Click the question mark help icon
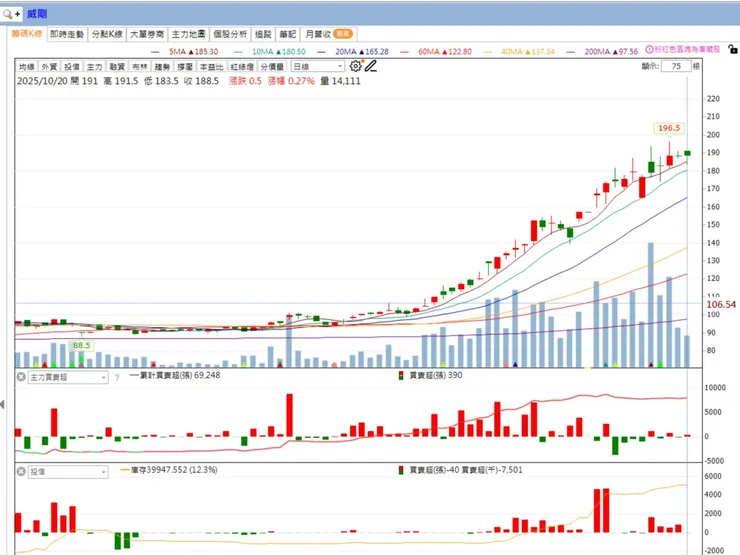 pyautogui.click(x=117, y=378)
